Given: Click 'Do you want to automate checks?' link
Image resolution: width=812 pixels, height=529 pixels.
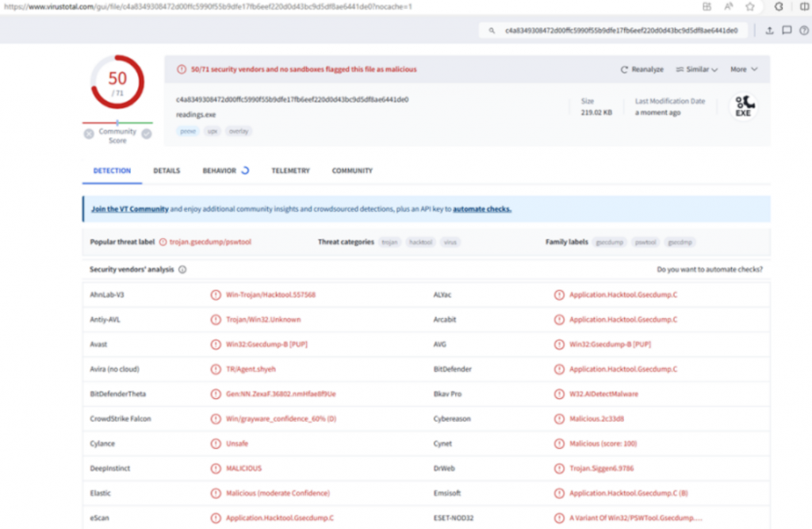Looking at the screenshot, I should pos(710,270).
